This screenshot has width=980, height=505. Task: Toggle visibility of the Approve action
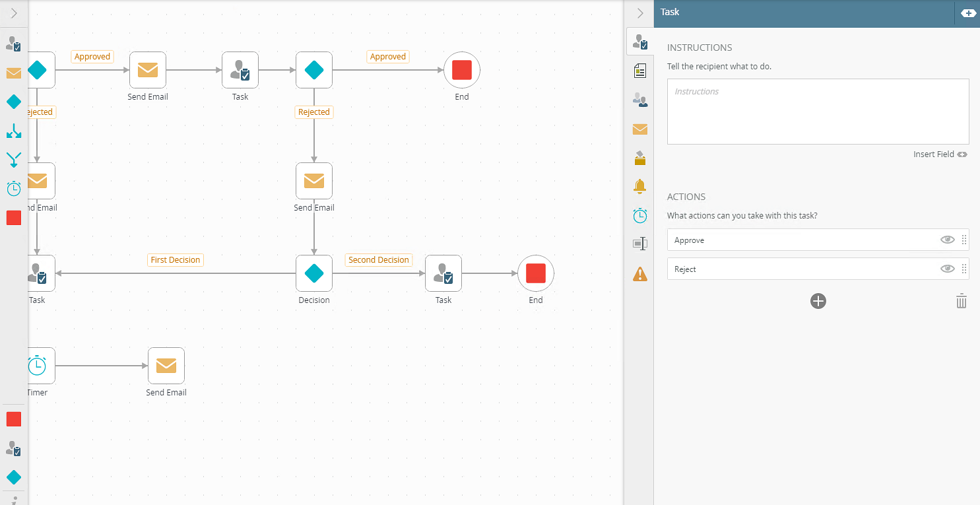coord(947,240)
